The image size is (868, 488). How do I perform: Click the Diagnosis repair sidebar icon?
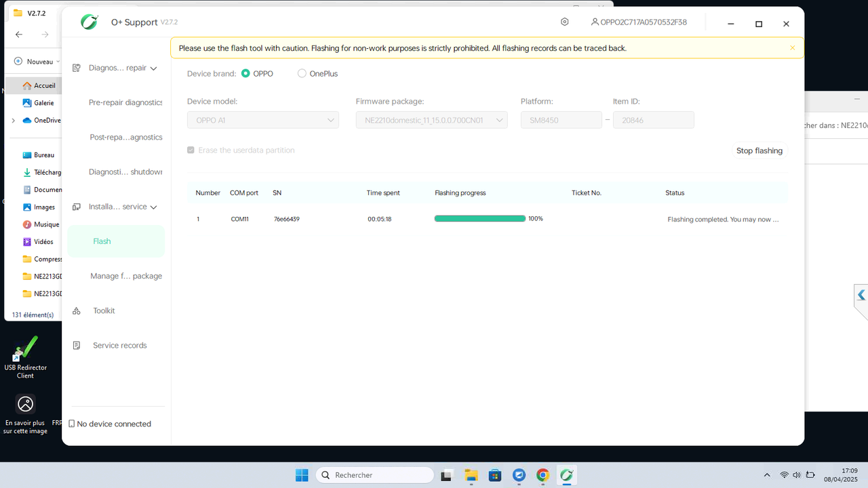(x=77, y=68)
